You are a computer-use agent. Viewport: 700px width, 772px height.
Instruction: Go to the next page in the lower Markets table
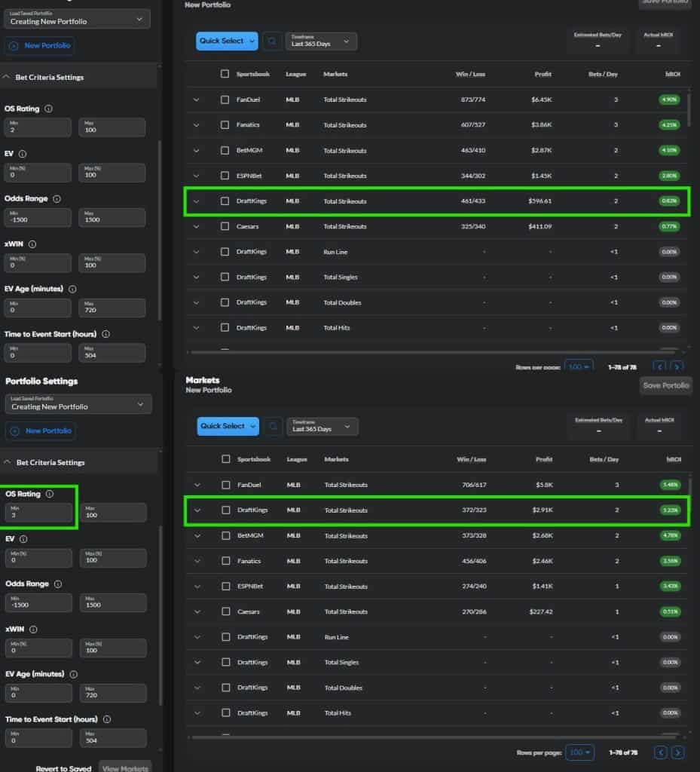[x=678, y=752]
